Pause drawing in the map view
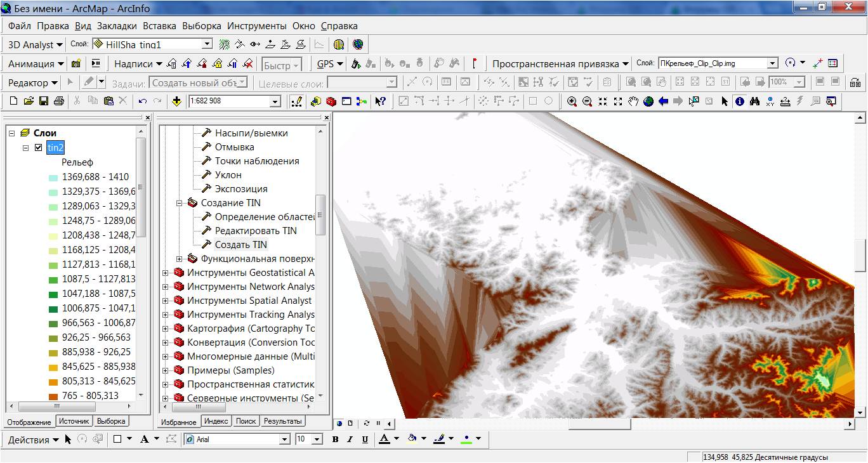This screenshot has height=463, width=868. (379, 423)
